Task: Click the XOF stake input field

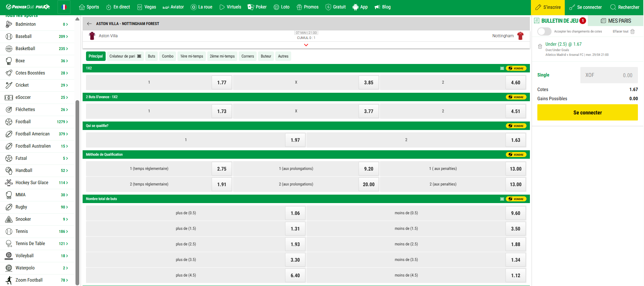Action: pyautogui.click(x=609, y=75)
